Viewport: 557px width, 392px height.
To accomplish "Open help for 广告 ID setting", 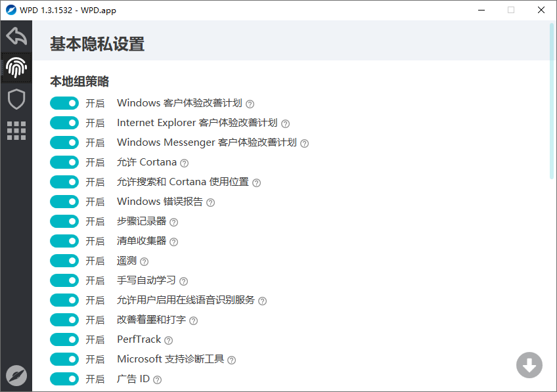I will click(x=157, y=379).
